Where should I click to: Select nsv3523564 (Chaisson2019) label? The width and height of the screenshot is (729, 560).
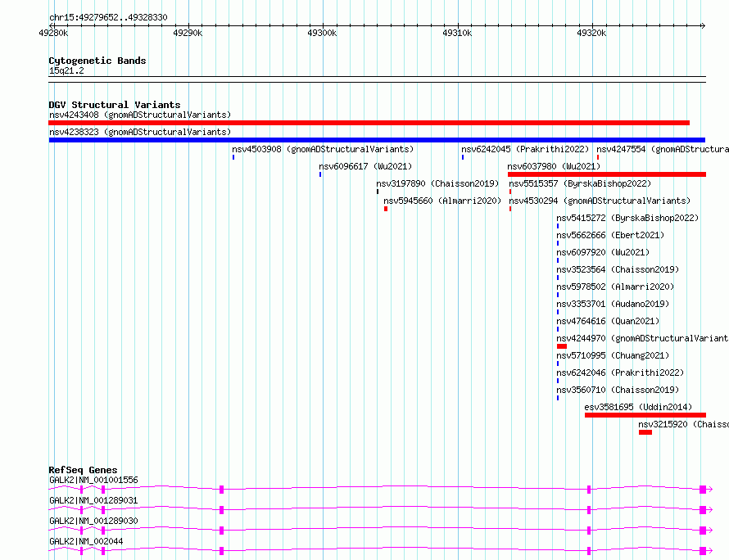tap(618, 269)
